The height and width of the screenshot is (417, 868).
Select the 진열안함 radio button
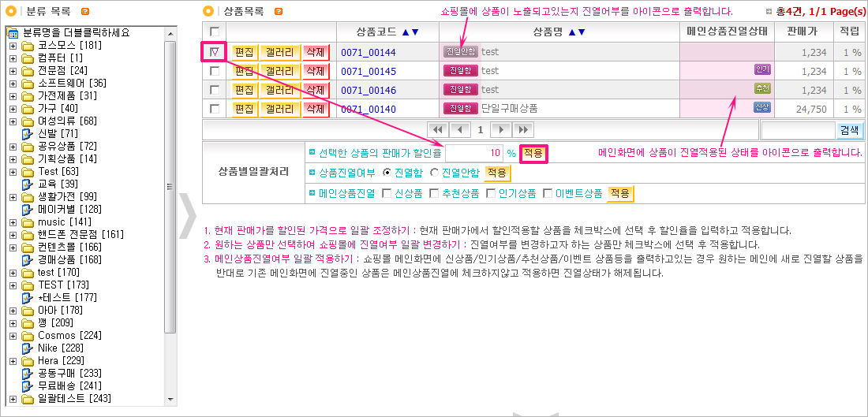click(x=434, y=173)
